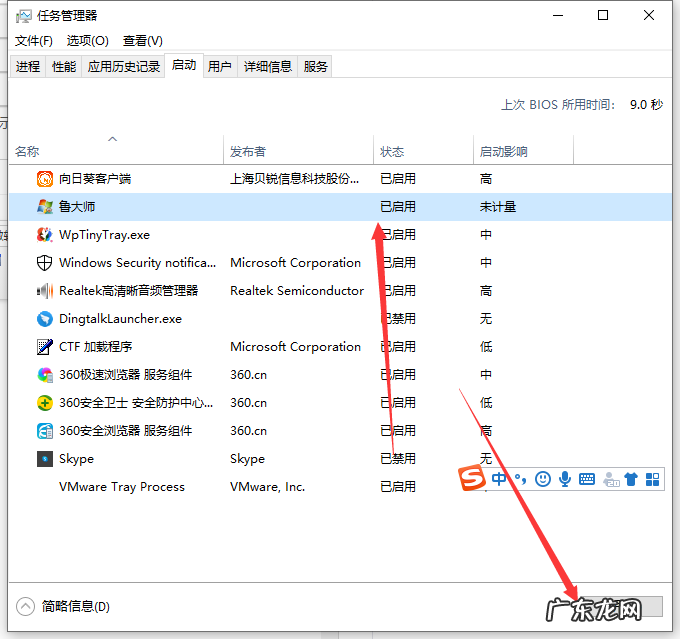Select the 鲁大师 row name
The height and width of the screenshot is (639, 680).
77,207
